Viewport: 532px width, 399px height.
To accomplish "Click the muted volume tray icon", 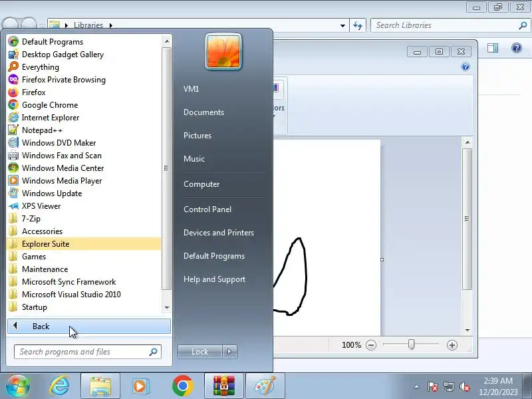I will [x=465, y=386].
